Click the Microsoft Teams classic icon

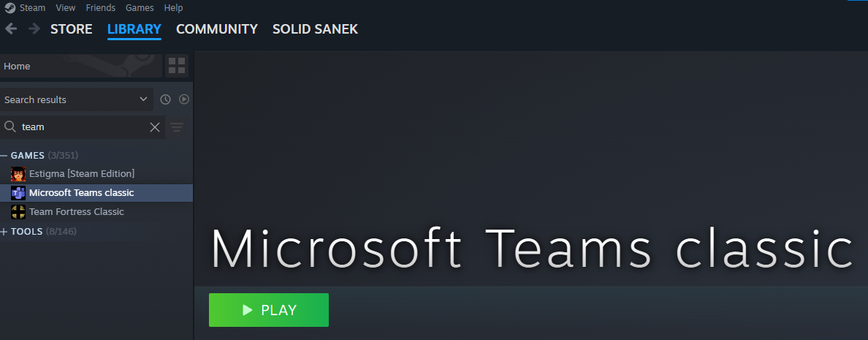click(18, 193)
